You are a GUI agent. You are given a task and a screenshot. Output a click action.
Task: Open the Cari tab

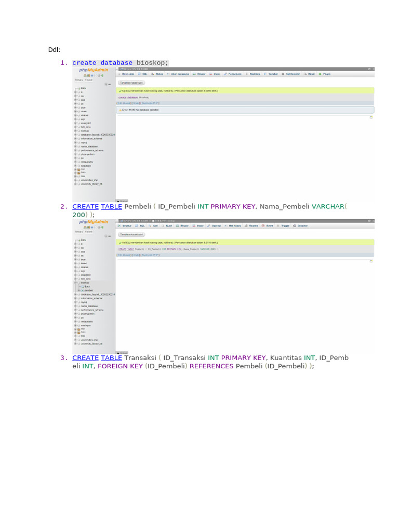(153, 225)
